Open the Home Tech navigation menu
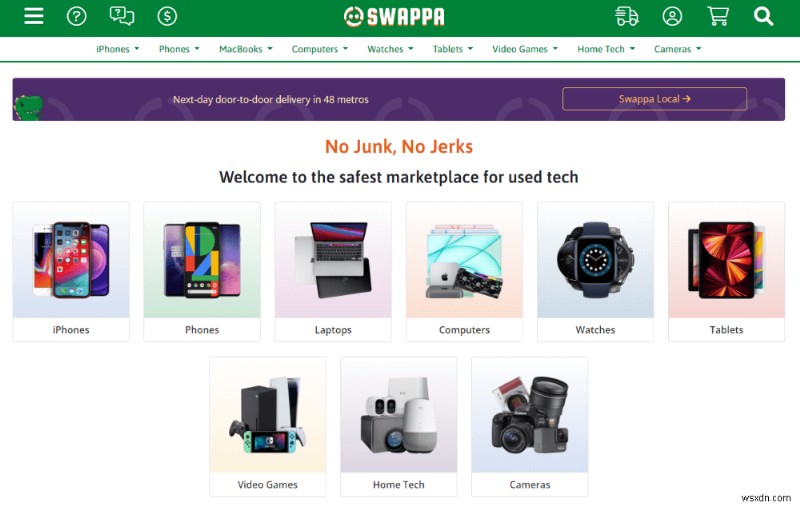 tap(606, 49)
